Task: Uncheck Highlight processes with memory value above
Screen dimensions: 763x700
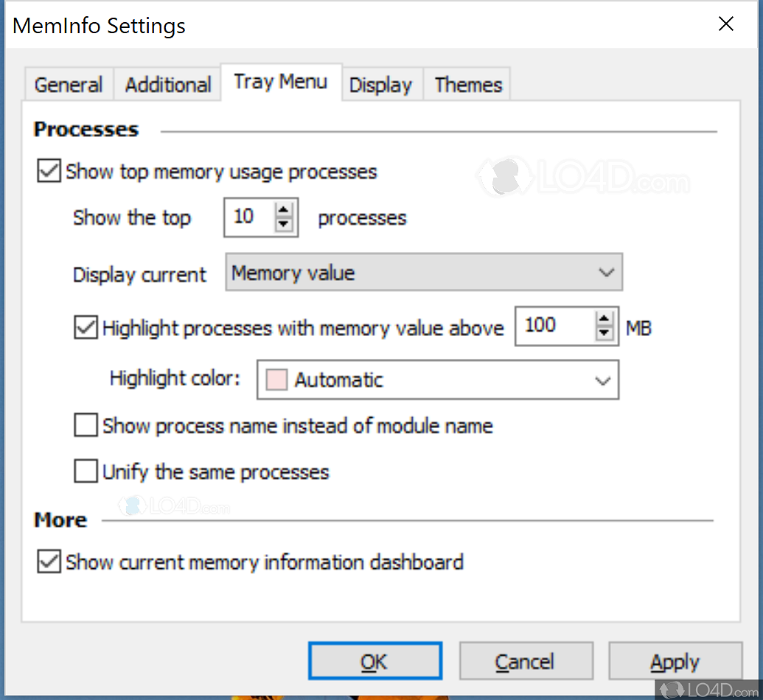Action: point(86,327)
